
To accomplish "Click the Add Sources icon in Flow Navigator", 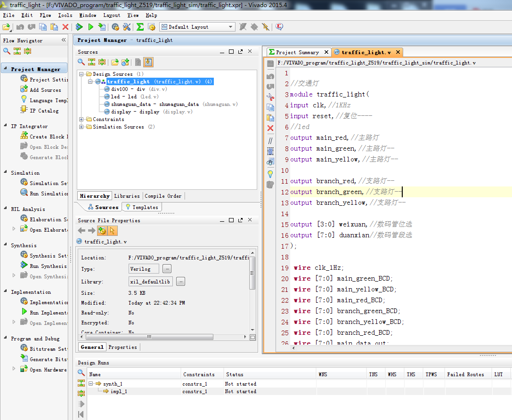I will [24, 89].
